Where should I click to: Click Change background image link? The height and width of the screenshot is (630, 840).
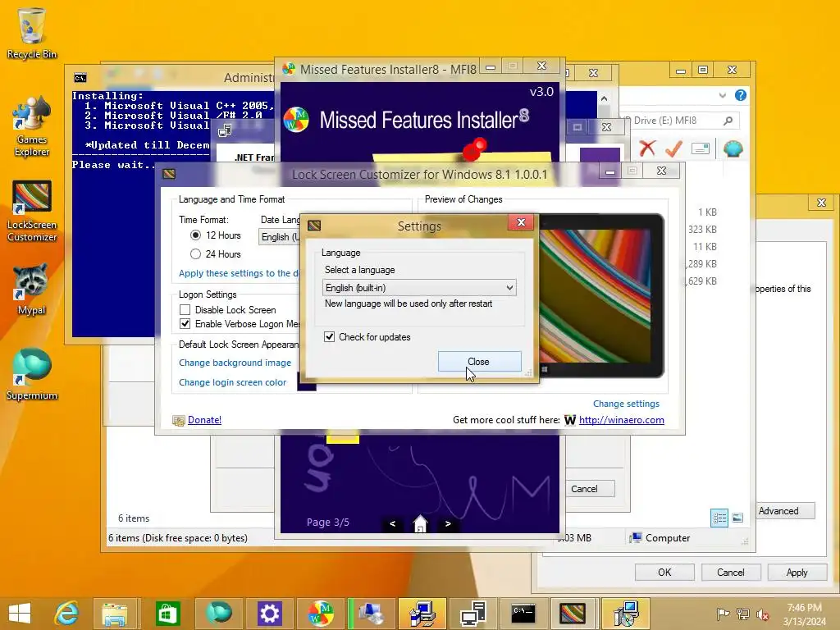(235, 363)
